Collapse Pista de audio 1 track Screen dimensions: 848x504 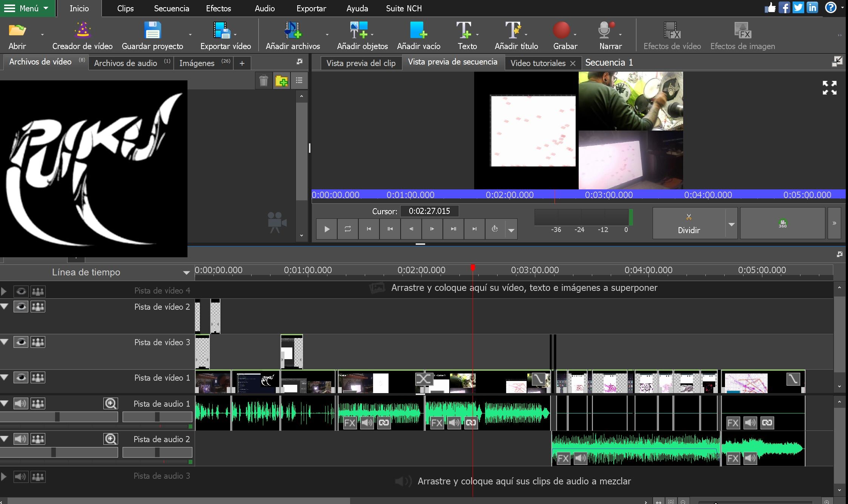click(5, 404)
